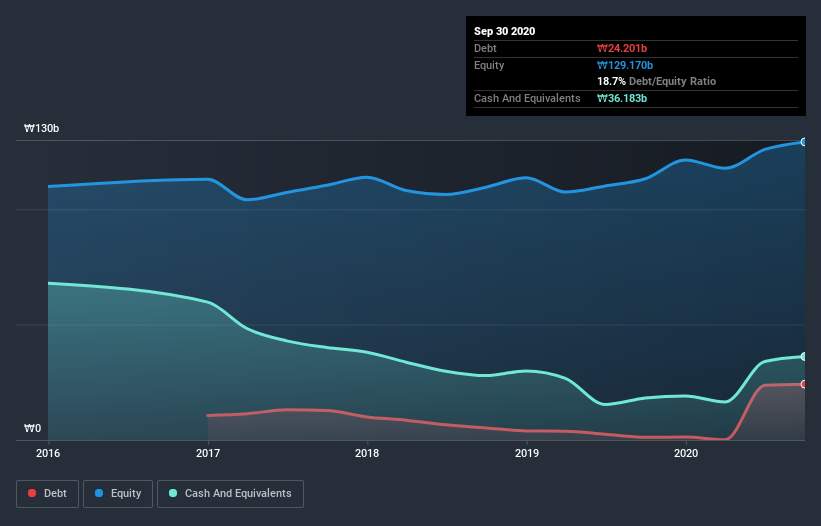Image resolution: width=821 pixels, height=526 pixels.
Task: Click the 2017 x-axis label
Action: click(x=208, y=453)
